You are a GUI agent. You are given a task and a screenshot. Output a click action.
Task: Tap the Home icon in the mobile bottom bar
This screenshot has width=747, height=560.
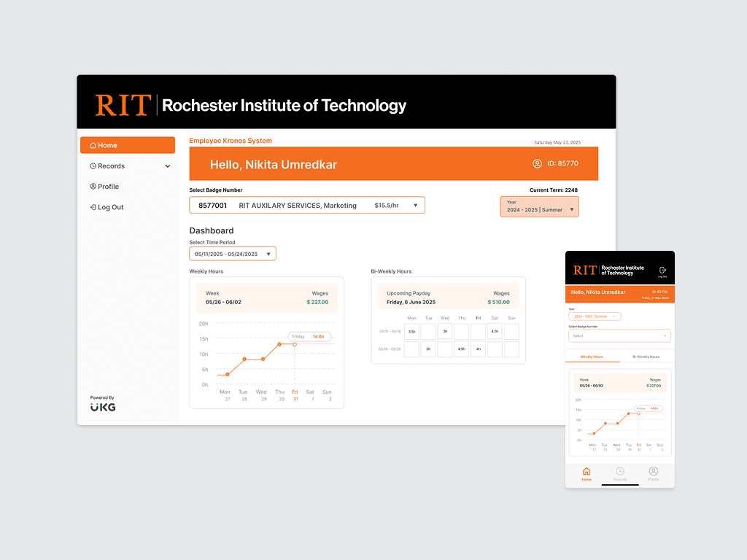coord(587,472)
